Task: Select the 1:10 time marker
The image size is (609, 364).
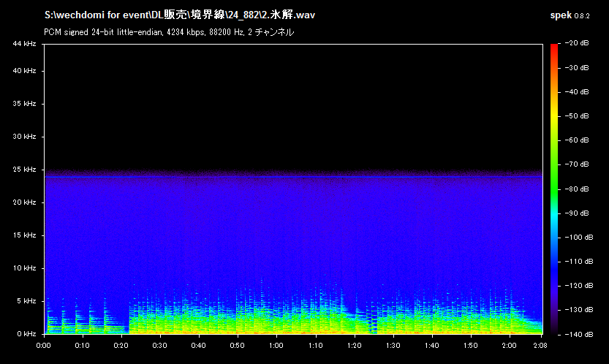Action: tap(315, 346)
